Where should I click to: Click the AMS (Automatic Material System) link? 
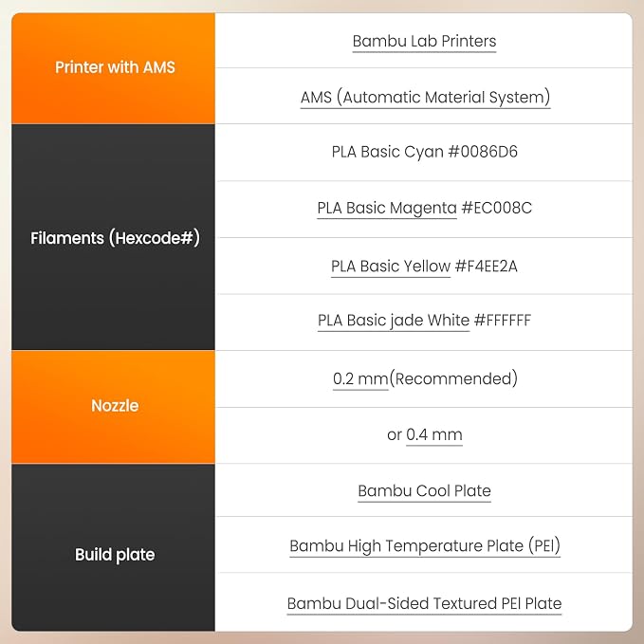pos(425,98)
